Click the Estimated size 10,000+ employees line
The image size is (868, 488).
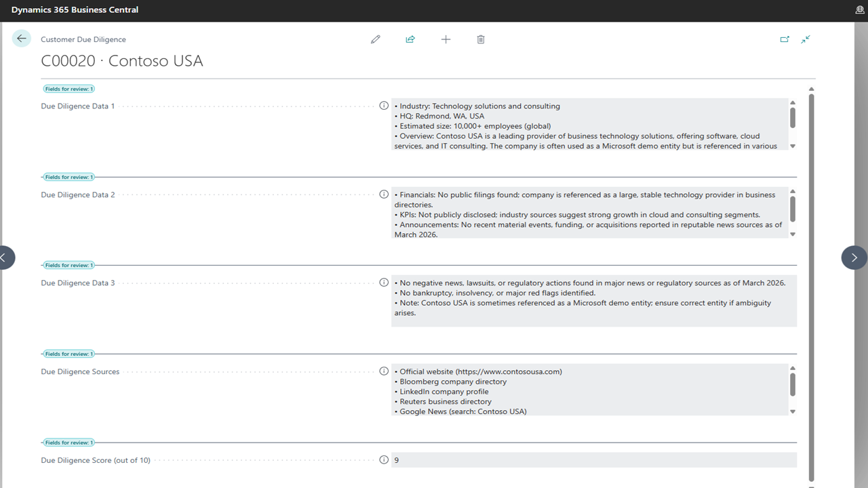[473, 126]
